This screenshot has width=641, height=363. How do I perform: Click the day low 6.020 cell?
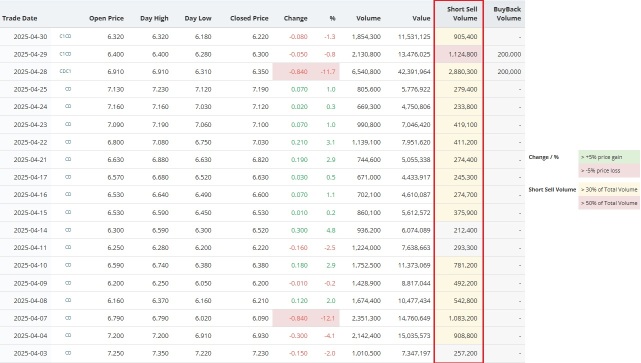pyautogui.click(x=203, y=318)
